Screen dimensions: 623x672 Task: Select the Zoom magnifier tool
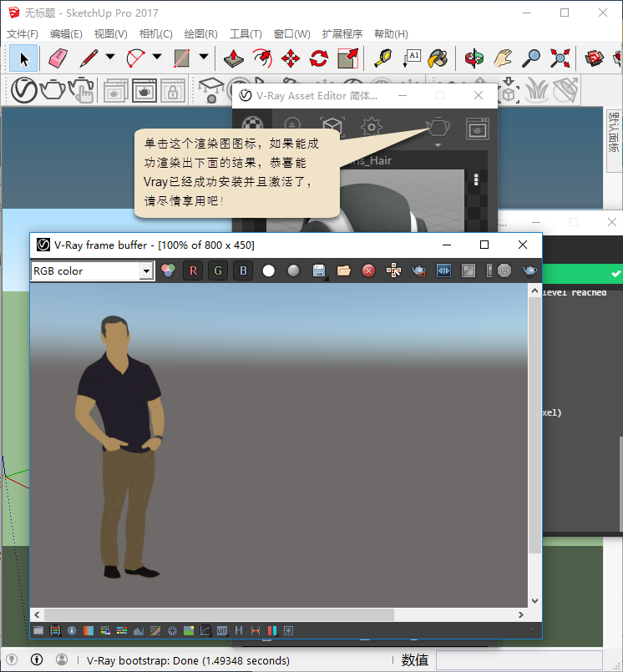[x=531, y=58]
